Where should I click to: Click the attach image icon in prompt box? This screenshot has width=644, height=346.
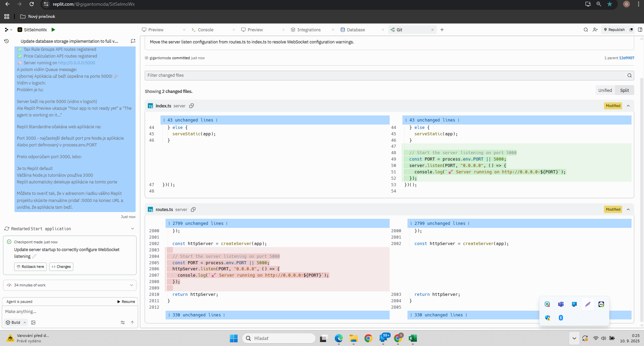(33, 322)
